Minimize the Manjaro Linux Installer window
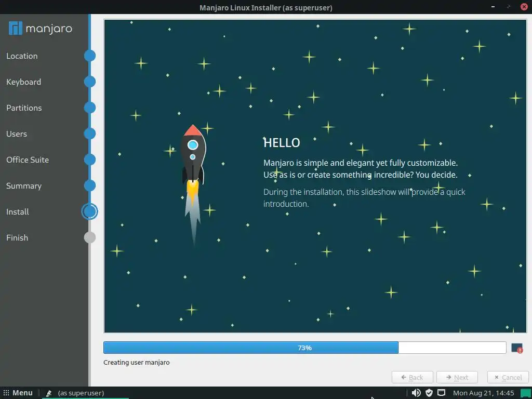 coord(493,7)
